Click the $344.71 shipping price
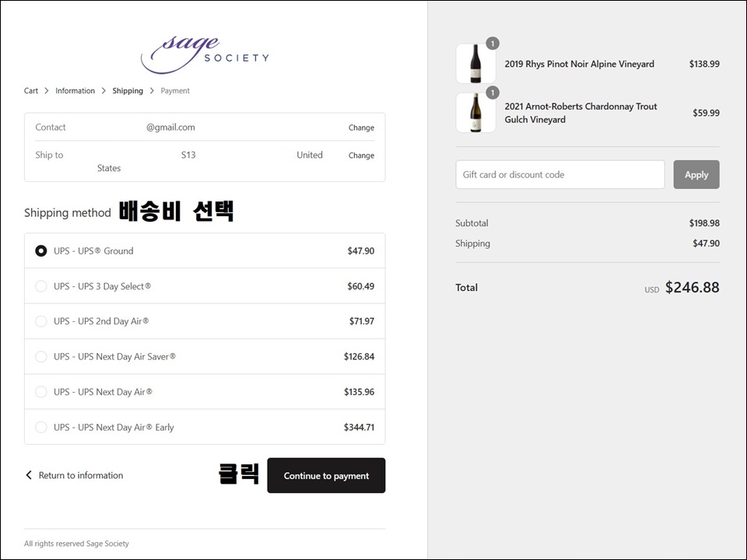 359,427
